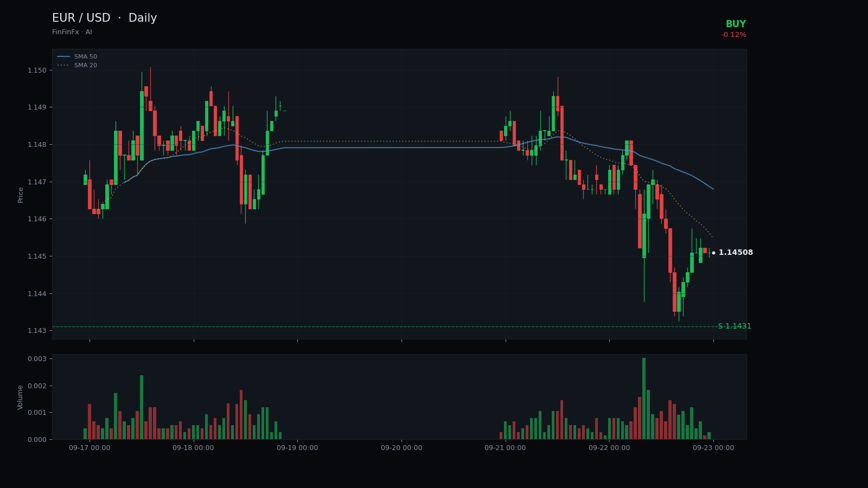This screenshot has width=868, height=488.
Task: Click the tallest green volume bar
Action: 644,399
